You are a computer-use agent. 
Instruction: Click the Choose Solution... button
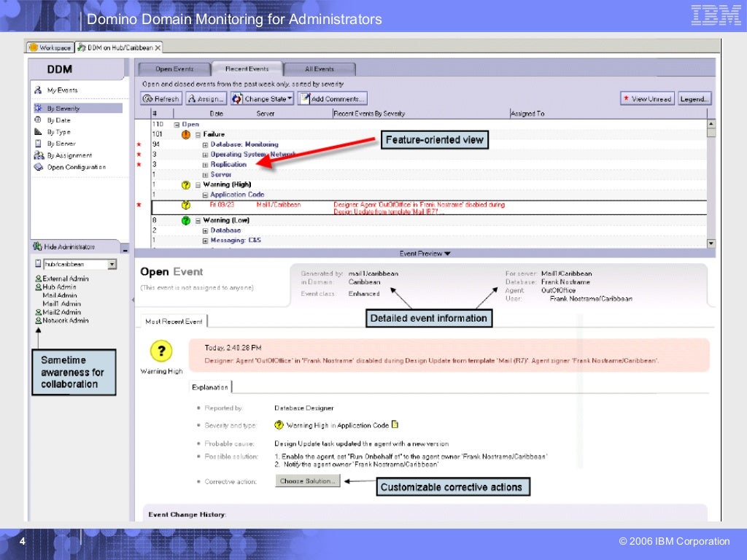308,481
